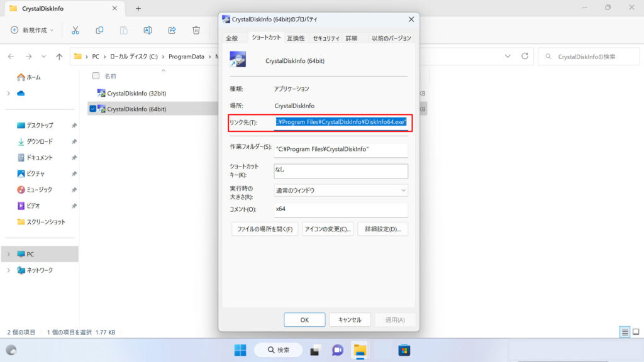The height and width of the screenshot is (362, 644).
Task: Open a new Explorer tab with plus
Action: 138,8
